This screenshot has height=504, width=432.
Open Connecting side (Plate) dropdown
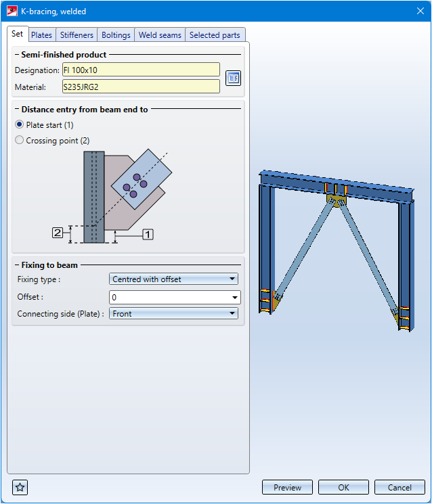[x=174, y=313]
